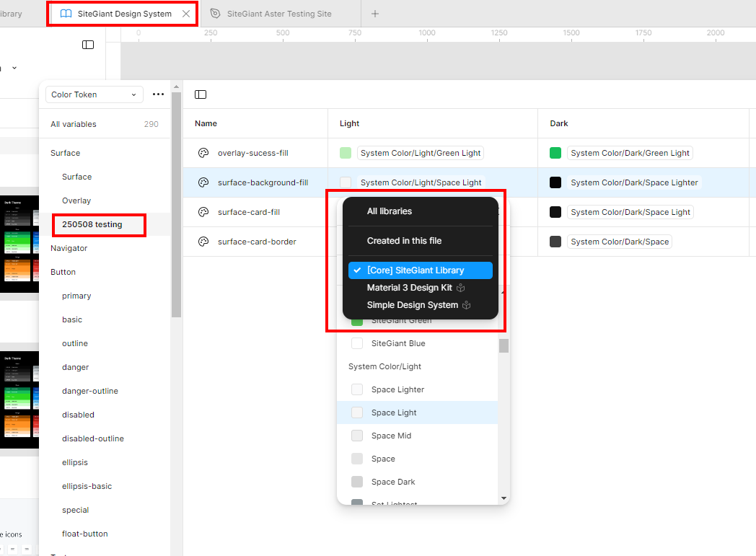Open collection options three-dot menu
The height and width of the screenshot is (556, 756).
click(x=158, y=94)
